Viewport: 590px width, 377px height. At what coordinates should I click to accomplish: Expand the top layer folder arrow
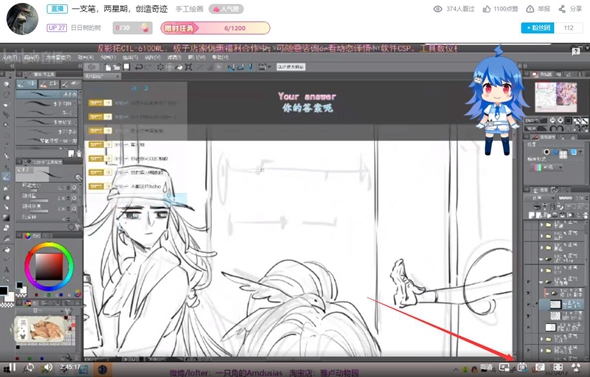point(542,225)
